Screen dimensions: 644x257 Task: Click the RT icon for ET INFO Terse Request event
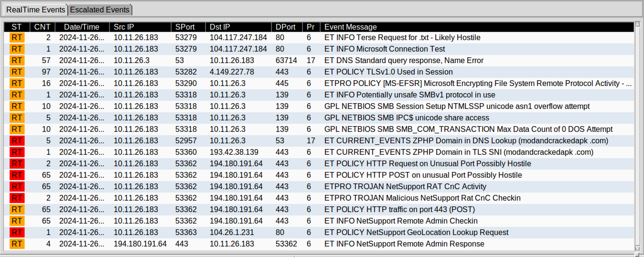pyautogui.click(x=17, y=37)
